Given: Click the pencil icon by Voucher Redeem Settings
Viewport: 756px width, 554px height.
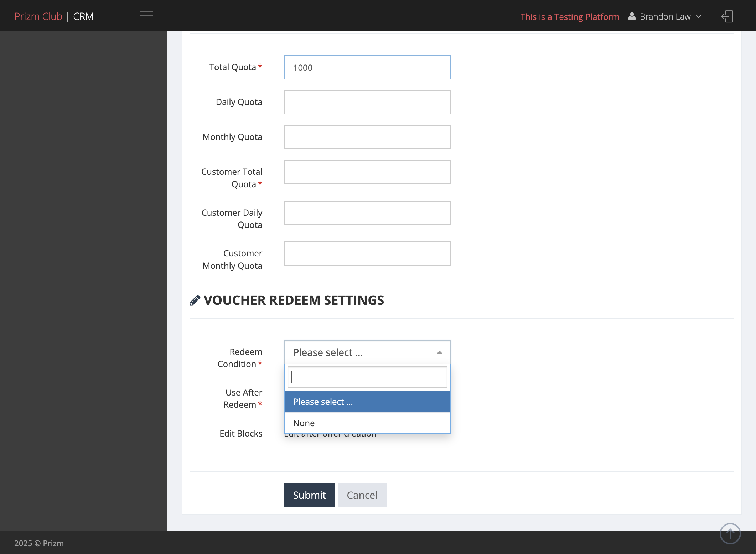Looking at the screenshot, I should [x=195, y=300].
